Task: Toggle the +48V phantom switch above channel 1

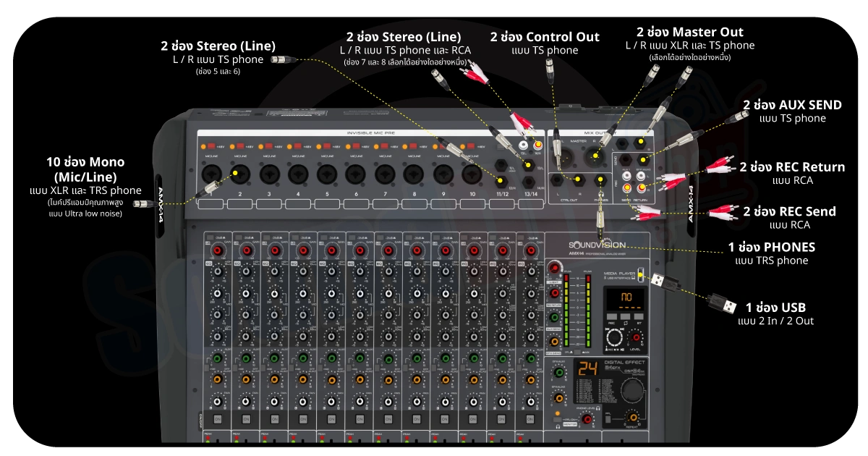Action: (x=211, y=145)
